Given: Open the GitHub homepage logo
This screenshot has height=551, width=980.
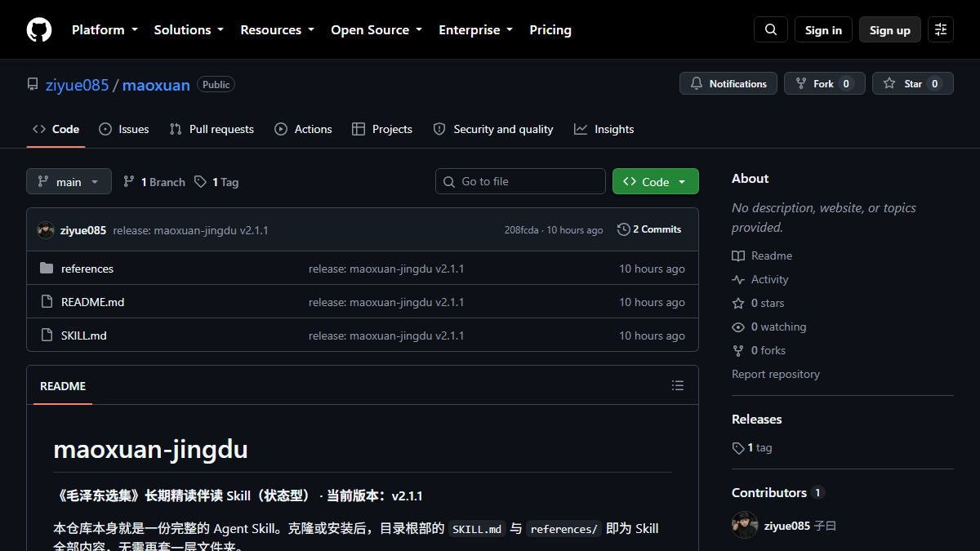Looking at the screenshot, I should click(39, 30).
